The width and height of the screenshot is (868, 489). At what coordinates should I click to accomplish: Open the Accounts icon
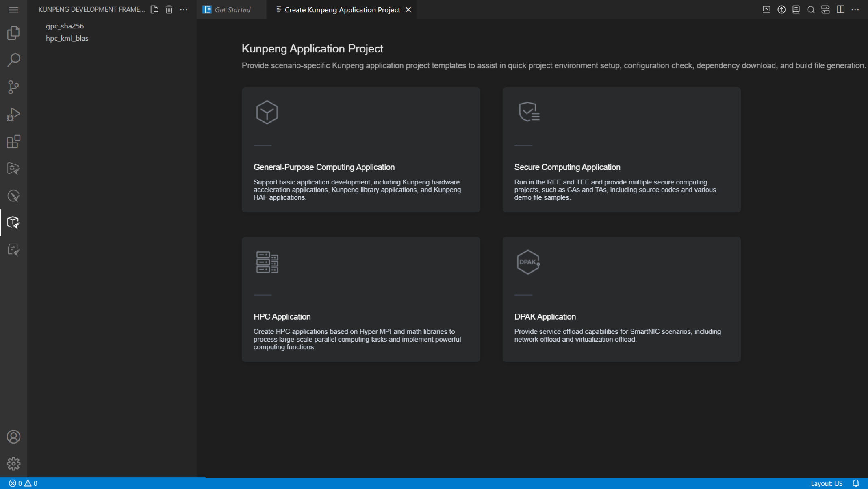click(x=13, y=437)
